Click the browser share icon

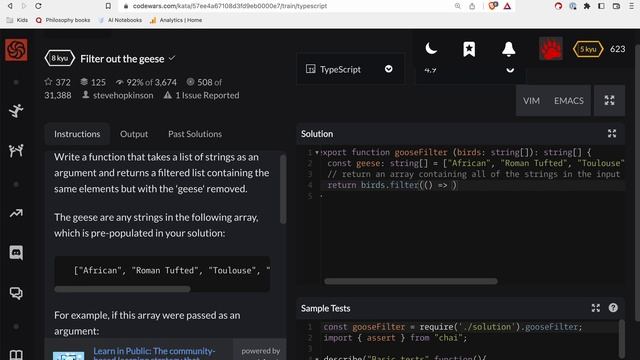472,6
